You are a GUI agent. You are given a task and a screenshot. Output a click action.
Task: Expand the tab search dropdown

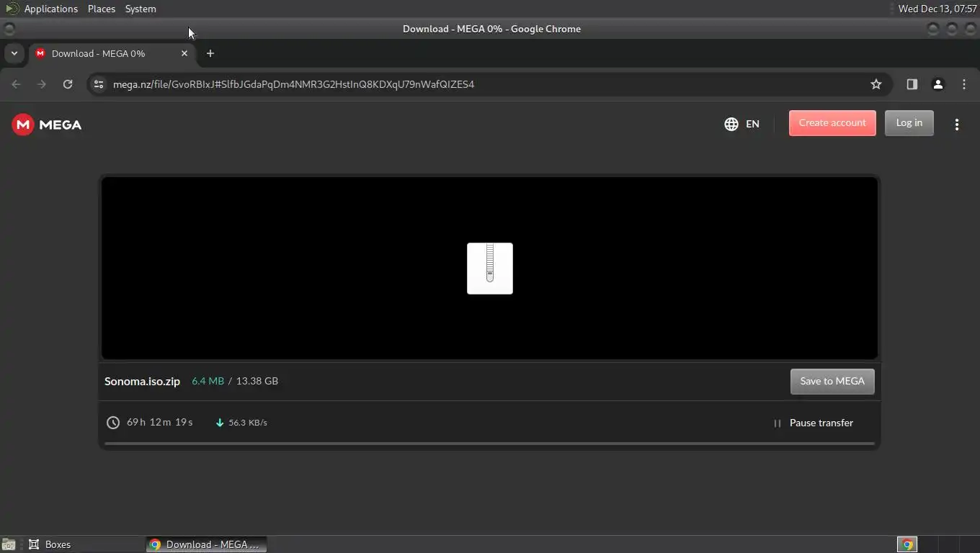pos(14,53)
